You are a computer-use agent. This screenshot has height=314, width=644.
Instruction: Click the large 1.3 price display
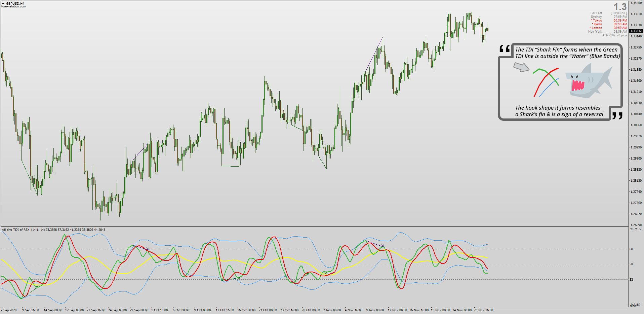[x=620, y=7]
